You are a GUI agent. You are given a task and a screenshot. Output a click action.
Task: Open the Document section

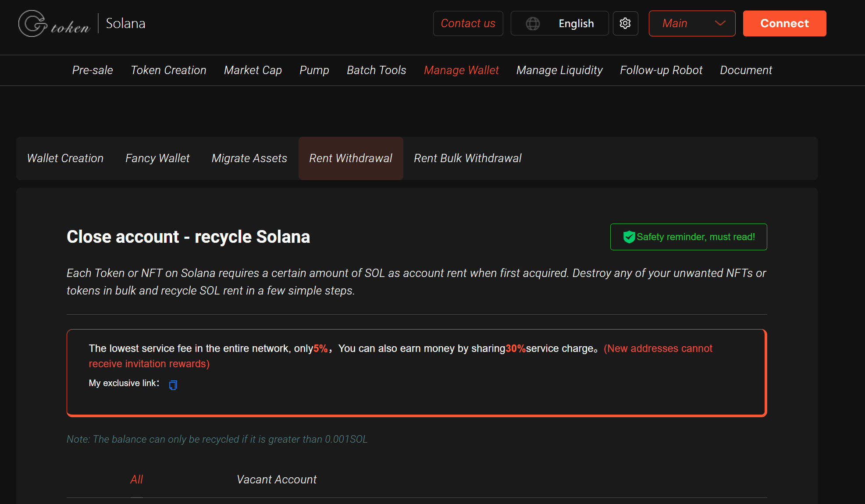[x=746, y=70]
